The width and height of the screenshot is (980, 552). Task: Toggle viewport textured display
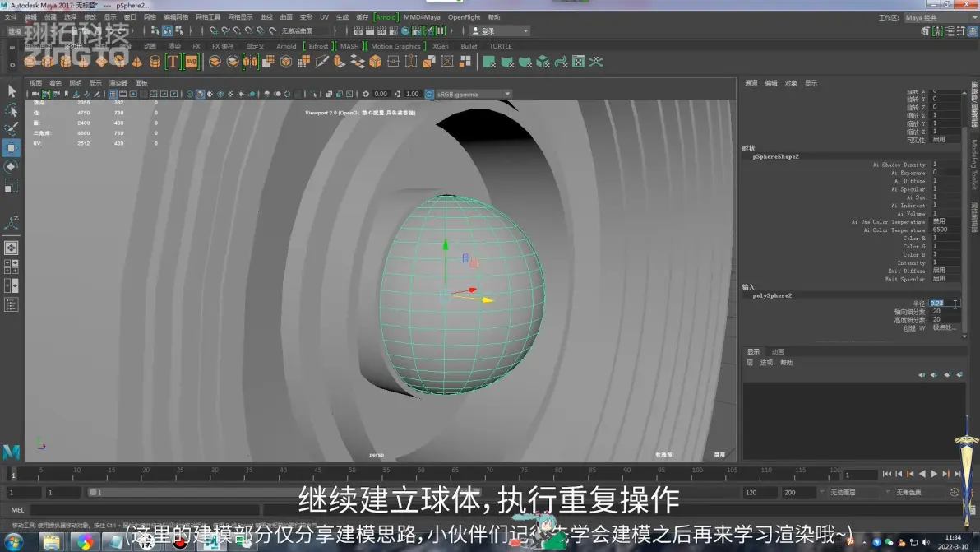coord(231,95)
